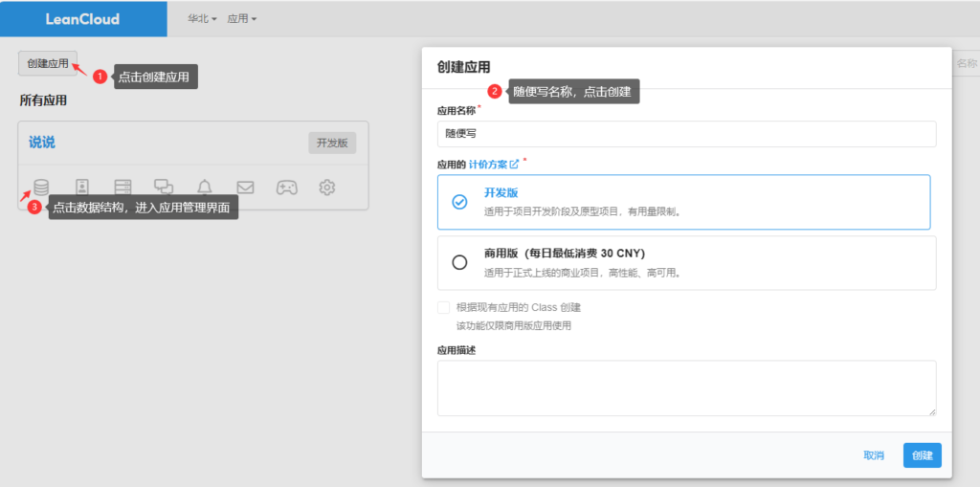
Task: Click the 应用描述 text area
Action: [x=685, y=387]
